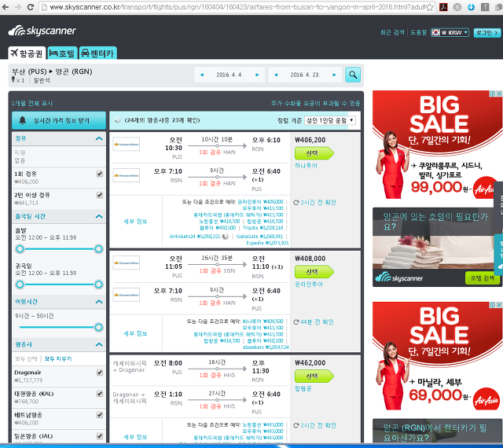This screenshot has height=448, width=503.
Task: Open 세부 정보 for ₩408,000 flight
Action: point(135,334)
